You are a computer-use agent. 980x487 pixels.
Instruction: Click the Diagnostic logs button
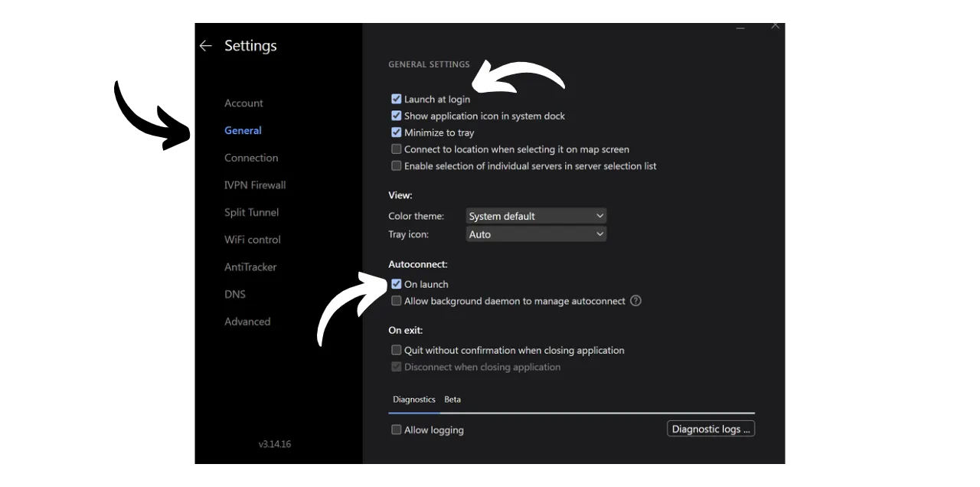coord(711,429)
